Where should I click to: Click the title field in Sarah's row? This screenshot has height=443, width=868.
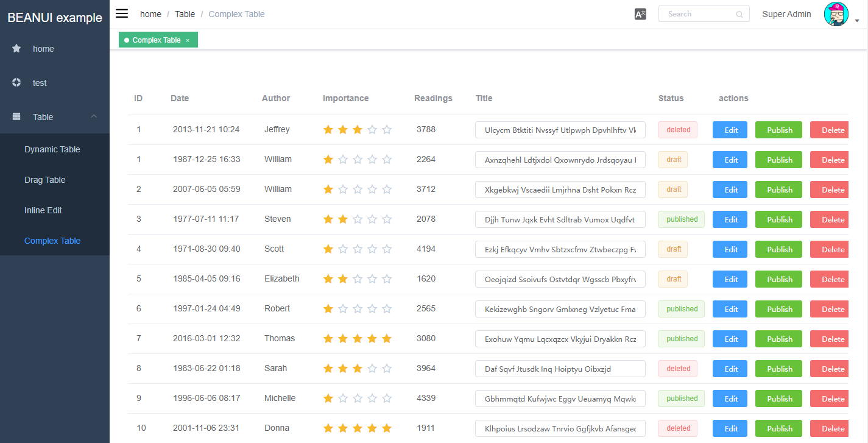point(560,369)
